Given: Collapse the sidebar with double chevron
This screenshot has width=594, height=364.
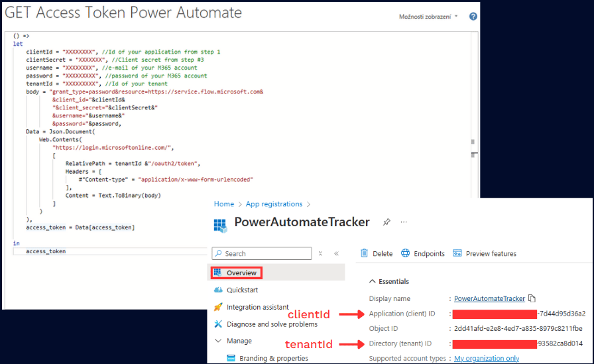Looking at the screenshot, I should [336, 253].
